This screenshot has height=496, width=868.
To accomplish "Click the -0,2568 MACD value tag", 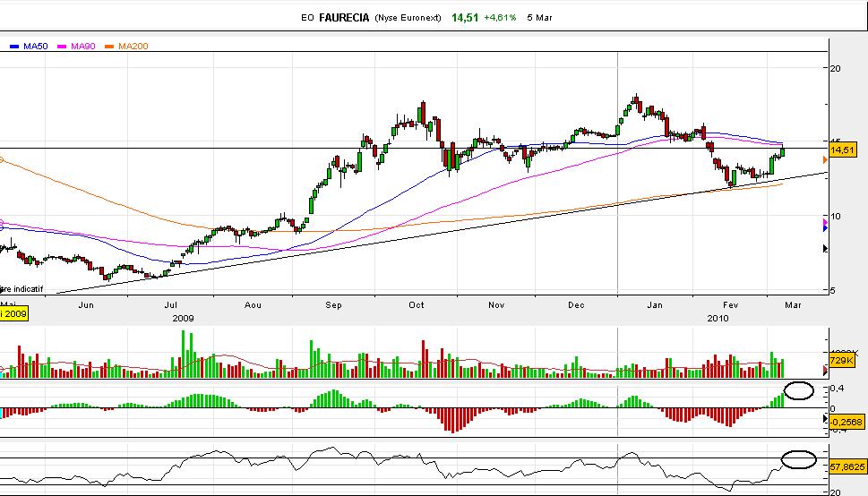I will [x=847, y=422].
